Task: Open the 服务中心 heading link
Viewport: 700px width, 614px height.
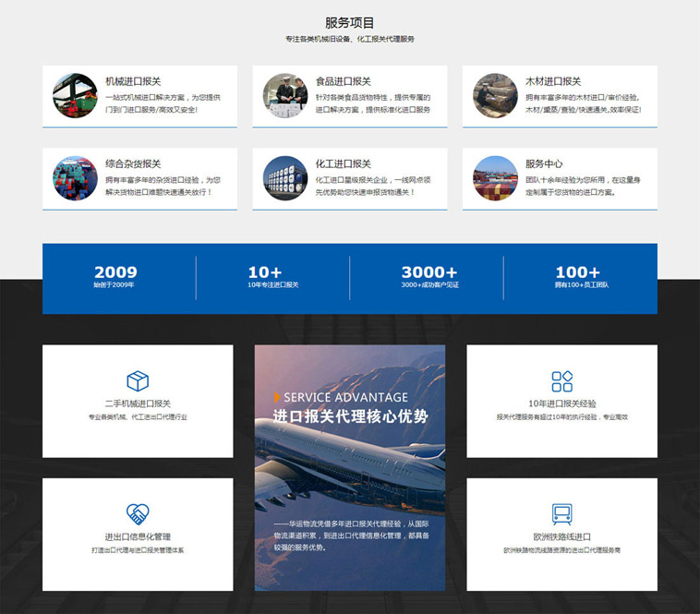Action: point(544,163)
